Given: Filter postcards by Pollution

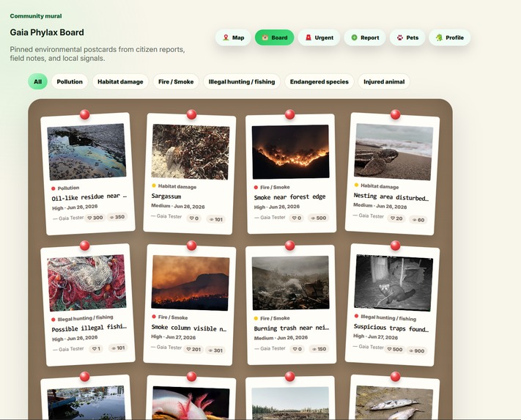Looking at the screenshot, I should (x=70, y=82).
